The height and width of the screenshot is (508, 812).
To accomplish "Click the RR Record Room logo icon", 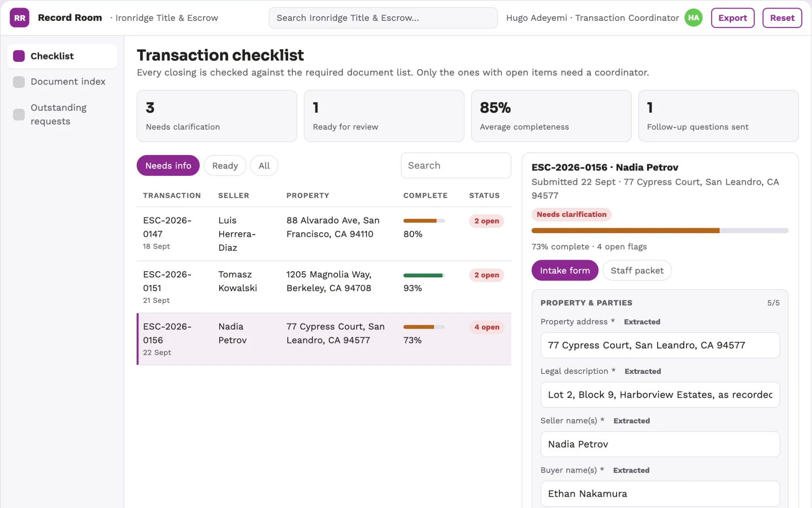I will [19, 18].
